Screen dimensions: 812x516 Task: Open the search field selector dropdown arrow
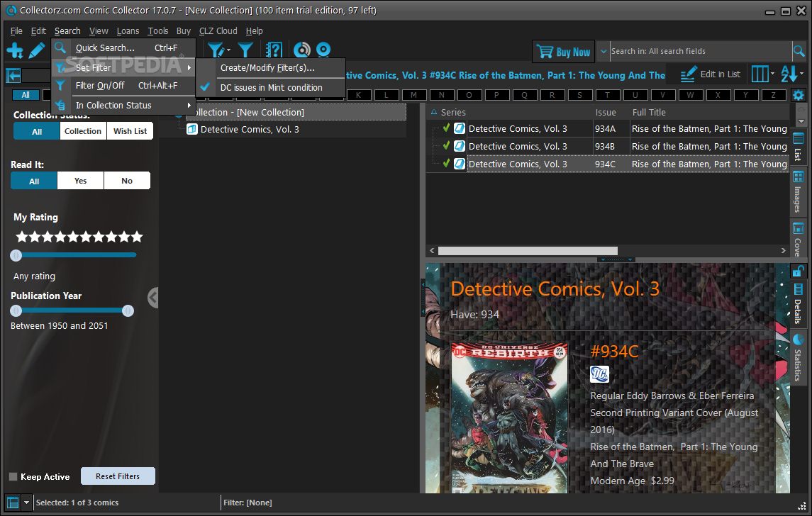pyautogui.click(x=604, y=51)
